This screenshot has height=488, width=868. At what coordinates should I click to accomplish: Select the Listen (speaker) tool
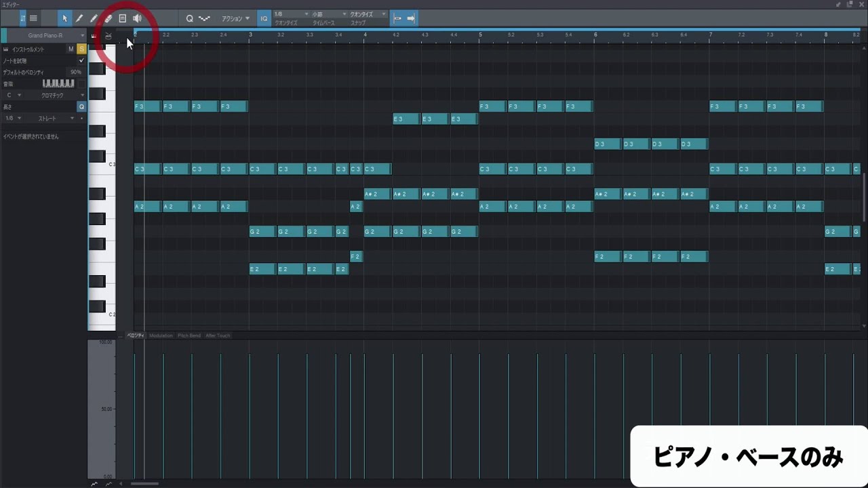coord(137,18)
